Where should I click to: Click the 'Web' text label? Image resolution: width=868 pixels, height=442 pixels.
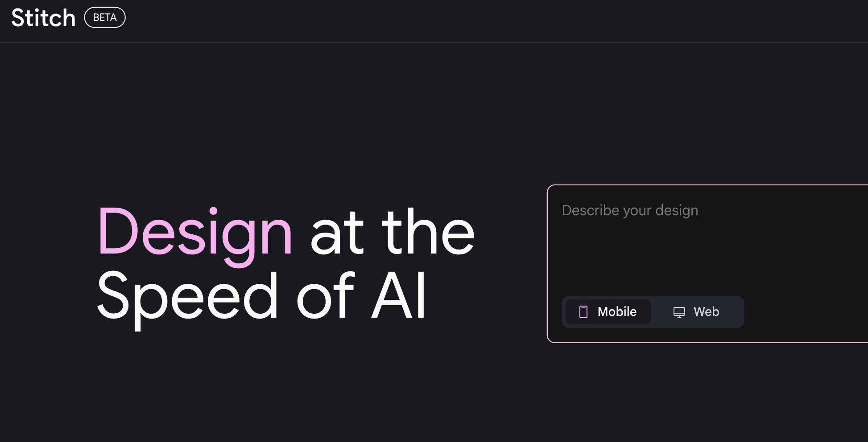pos(706,311)
